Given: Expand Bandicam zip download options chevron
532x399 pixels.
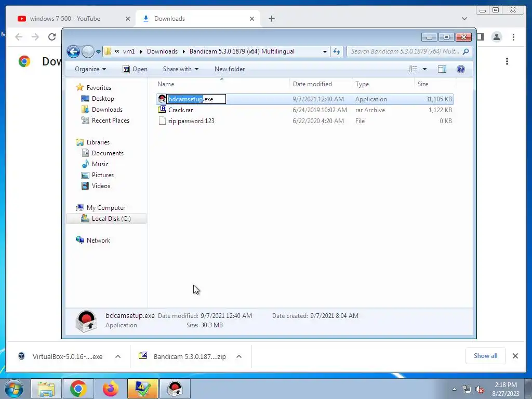Looking at the screenshot, I should pos(239,356).
